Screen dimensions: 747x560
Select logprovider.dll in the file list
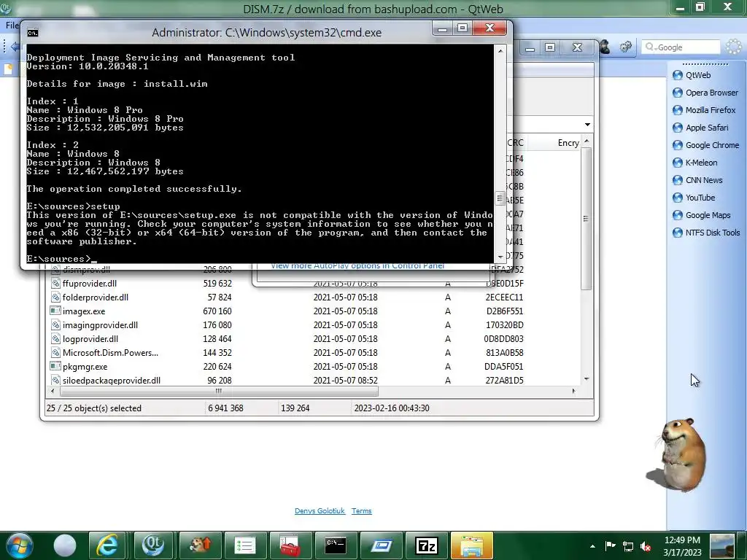point(90,338)
